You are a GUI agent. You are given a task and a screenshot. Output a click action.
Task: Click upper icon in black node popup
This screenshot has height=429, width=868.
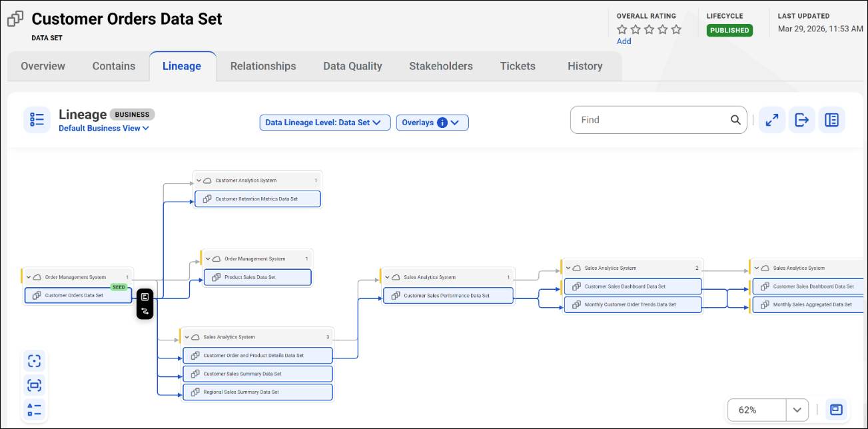(x=145, y=297)
